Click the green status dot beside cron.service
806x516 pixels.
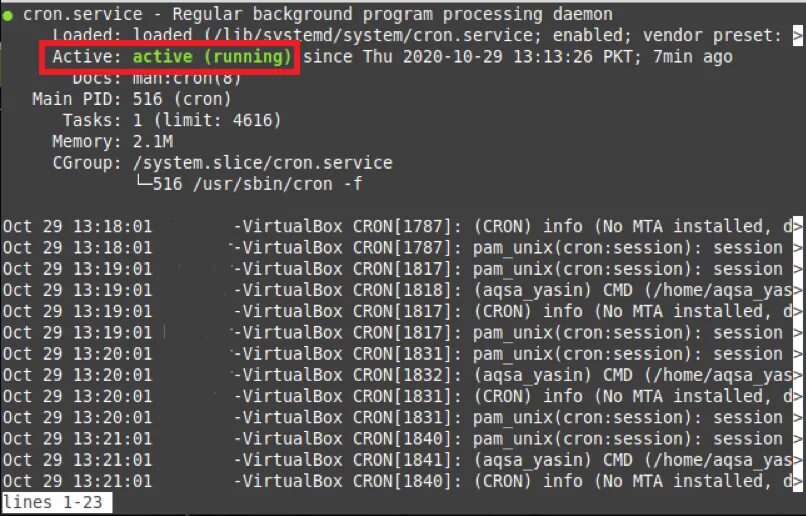[x=7, y=15]
